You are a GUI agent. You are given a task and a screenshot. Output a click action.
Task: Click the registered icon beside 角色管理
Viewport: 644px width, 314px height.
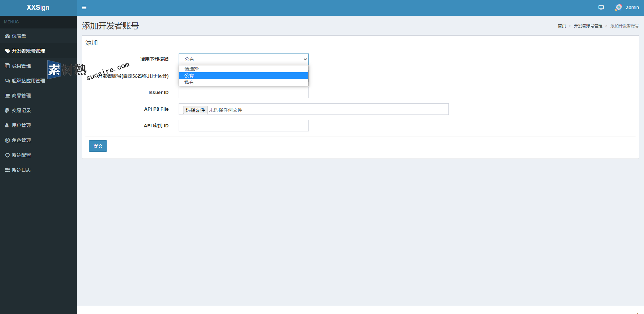point(7,140)
